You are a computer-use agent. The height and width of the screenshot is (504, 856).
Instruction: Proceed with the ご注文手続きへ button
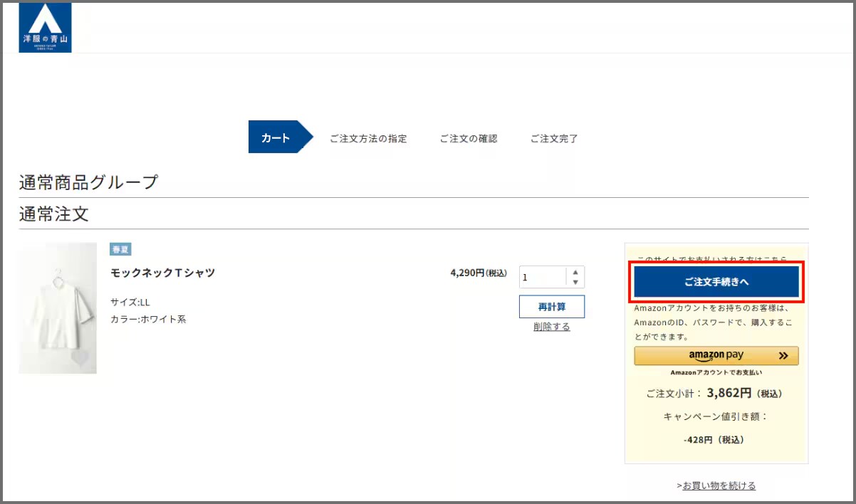click(716, 282)
